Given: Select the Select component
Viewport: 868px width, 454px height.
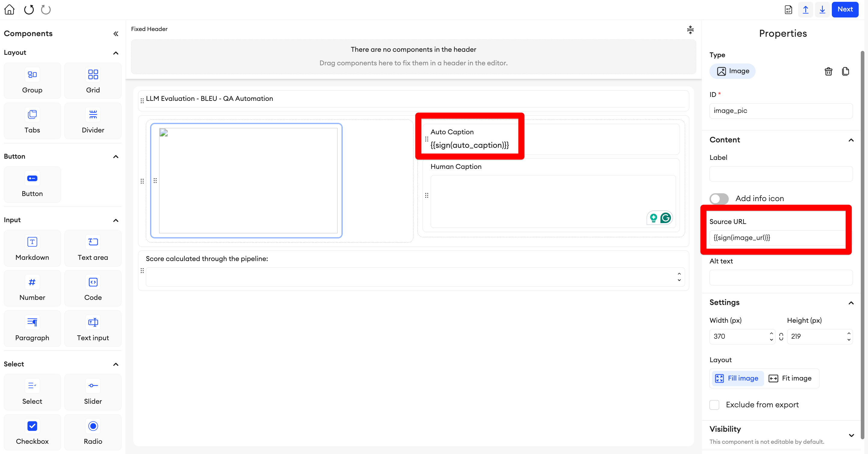Looking at the screenshot, I should [32, 392].
